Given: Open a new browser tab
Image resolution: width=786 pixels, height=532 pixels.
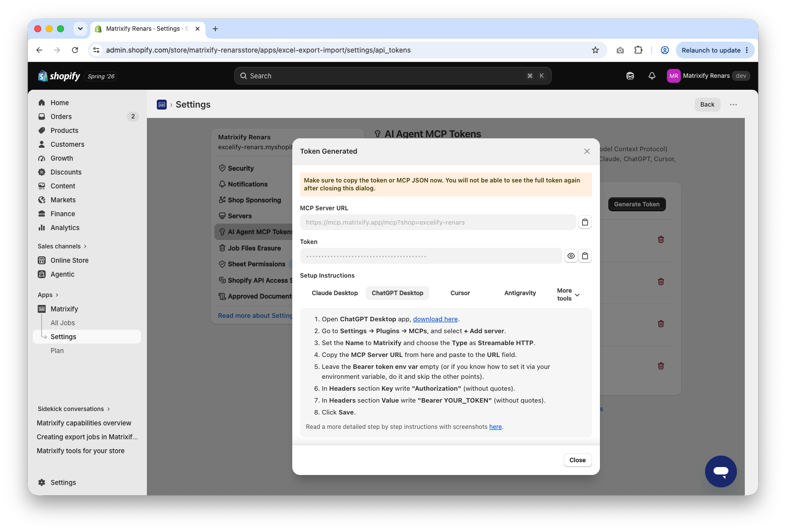Looking at the screenshot, I should 215,29.
